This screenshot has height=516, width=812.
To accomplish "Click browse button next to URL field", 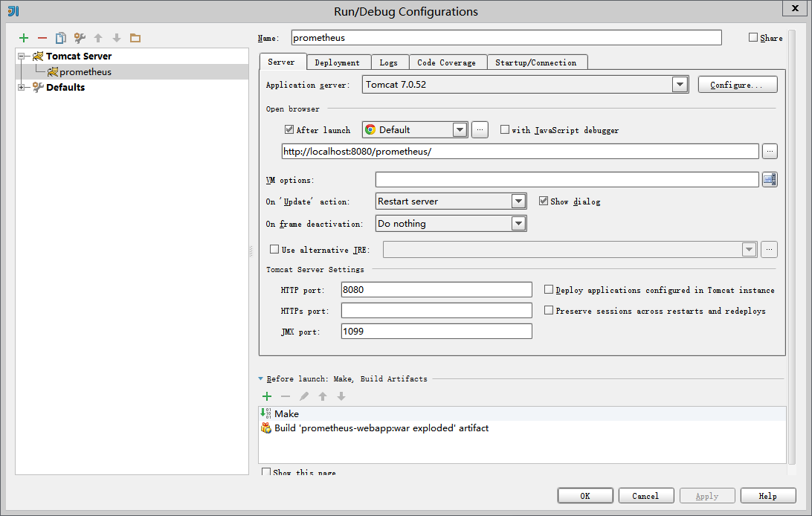I will point(770,151).
